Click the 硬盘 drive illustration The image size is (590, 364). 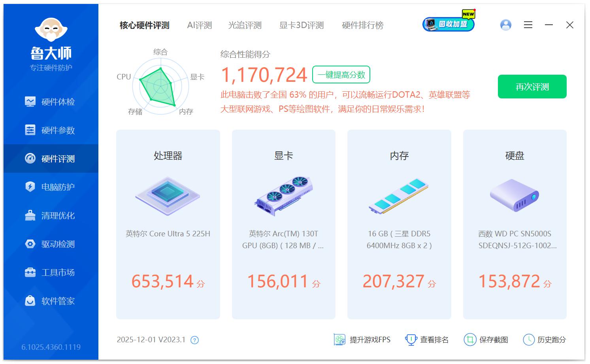pos(515,195)
